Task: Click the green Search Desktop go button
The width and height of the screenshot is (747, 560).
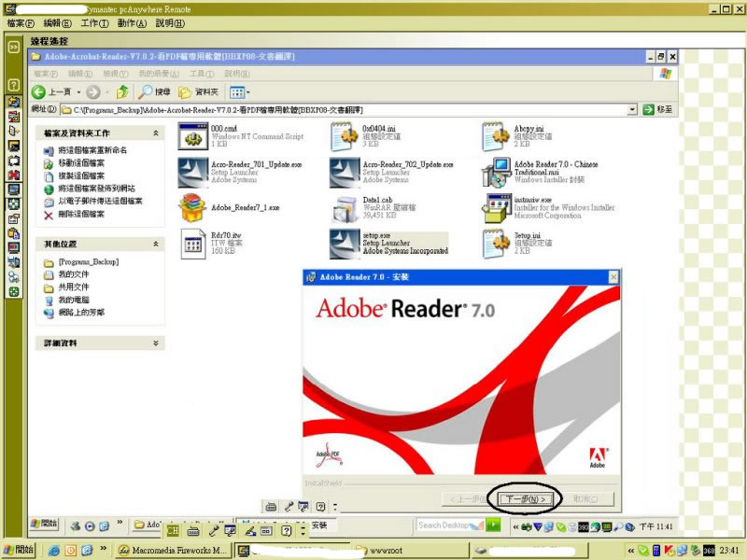Action: [494, 525]
